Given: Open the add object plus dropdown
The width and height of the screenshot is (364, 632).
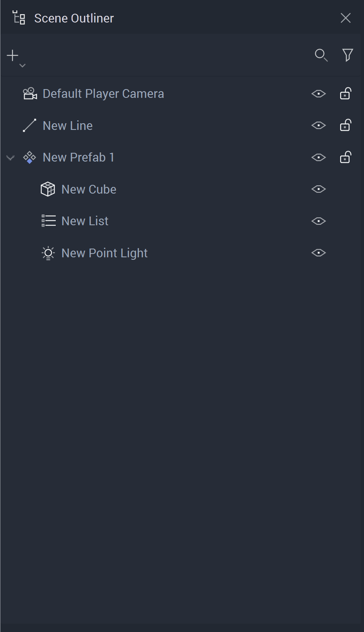Looking at the screenshot, I should [16, 57].
